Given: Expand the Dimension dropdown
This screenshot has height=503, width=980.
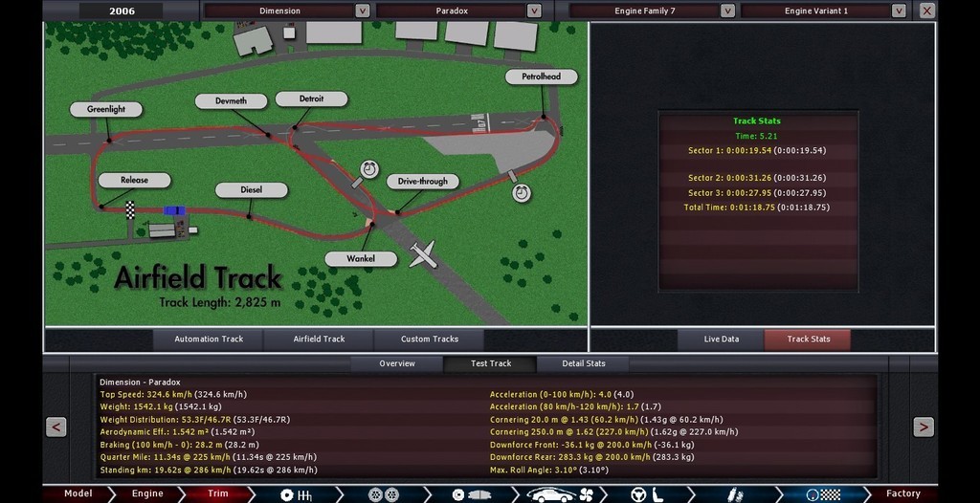Looking at the screenshot, I should [362, 11].
